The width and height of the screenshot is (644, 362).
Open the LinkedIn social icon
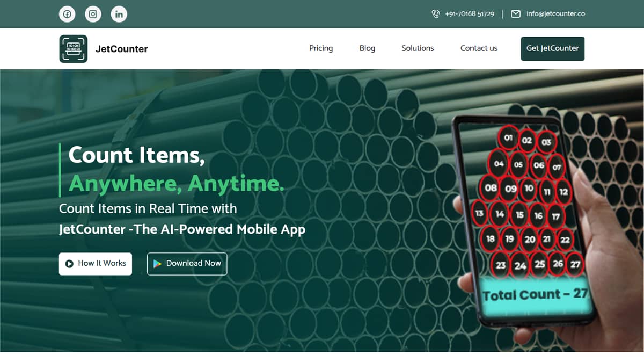tap(119, 14)
